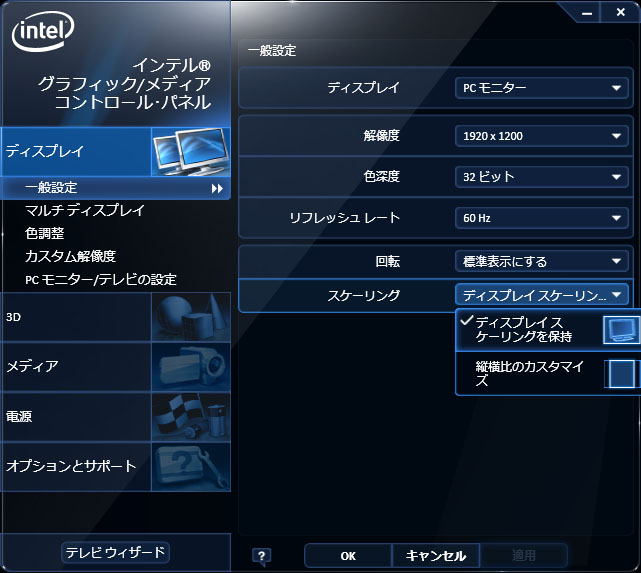
Task: Open the 色深度 dropdown showing 32 ビット
Action: [x=542, y=177]
